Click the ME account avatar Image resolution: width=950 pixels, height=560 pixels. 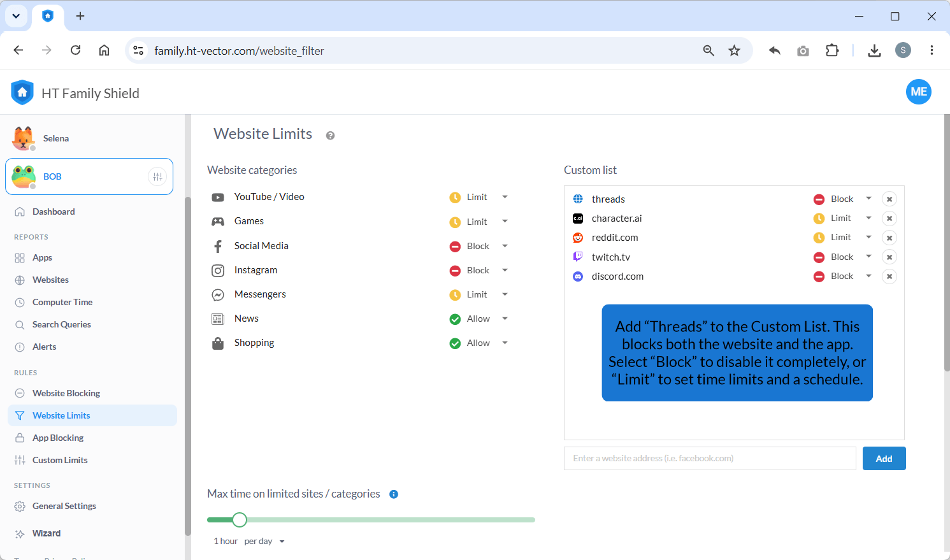(919, 92)
